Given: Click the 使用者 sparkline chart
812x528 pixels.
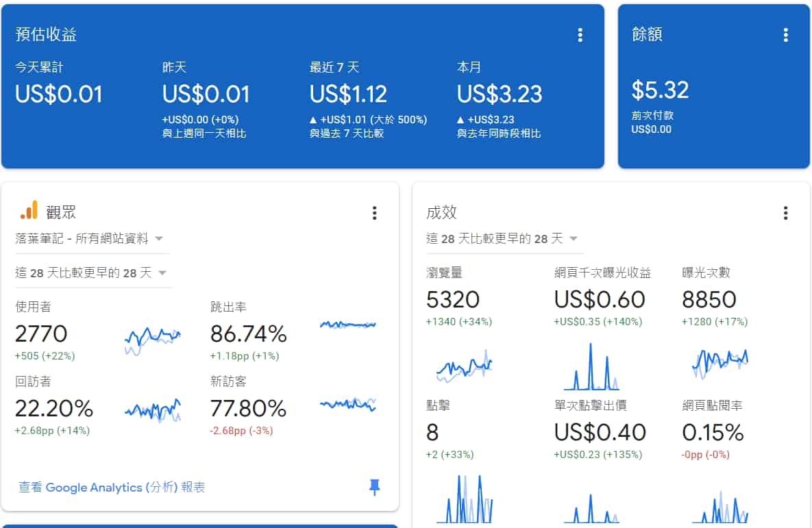Looking at the screenshot, I should (152, 338).
